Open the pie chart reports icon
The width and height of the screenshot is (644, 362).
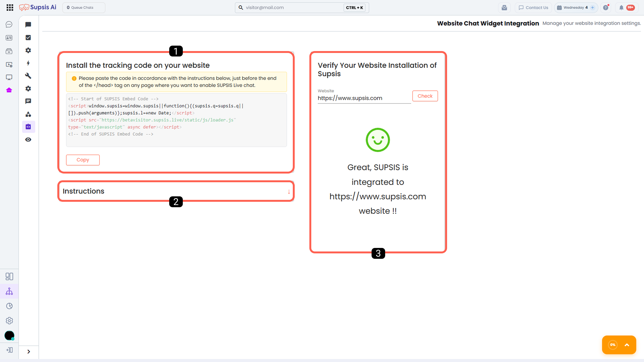pos(9,306)
